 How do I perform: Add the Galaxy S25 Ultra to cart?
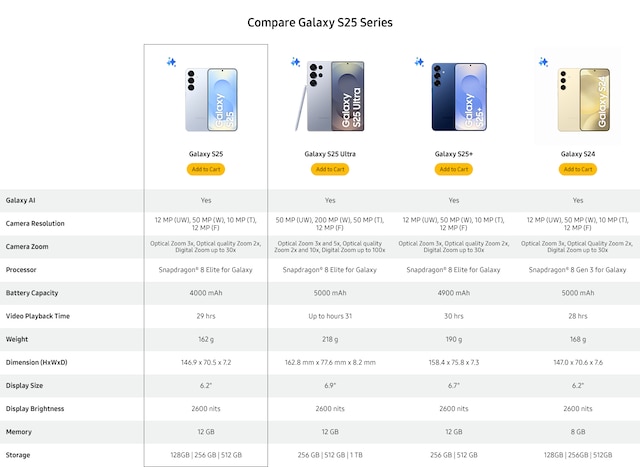[x=330, y=169]
